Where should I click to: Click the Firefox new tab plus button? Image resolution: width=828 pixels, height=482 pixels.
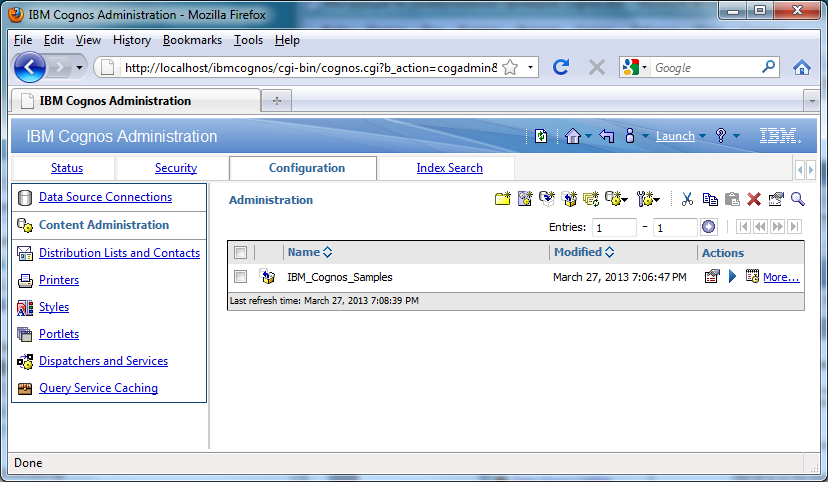point(277,100)
